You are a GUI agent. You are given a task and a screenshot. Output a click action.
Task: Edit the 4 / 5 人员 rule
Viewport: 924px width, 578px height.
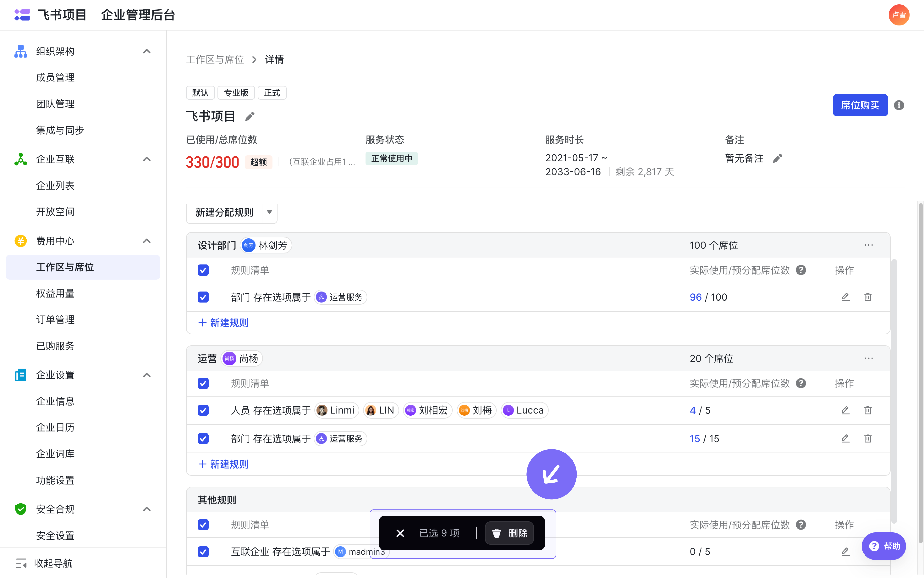845,410
